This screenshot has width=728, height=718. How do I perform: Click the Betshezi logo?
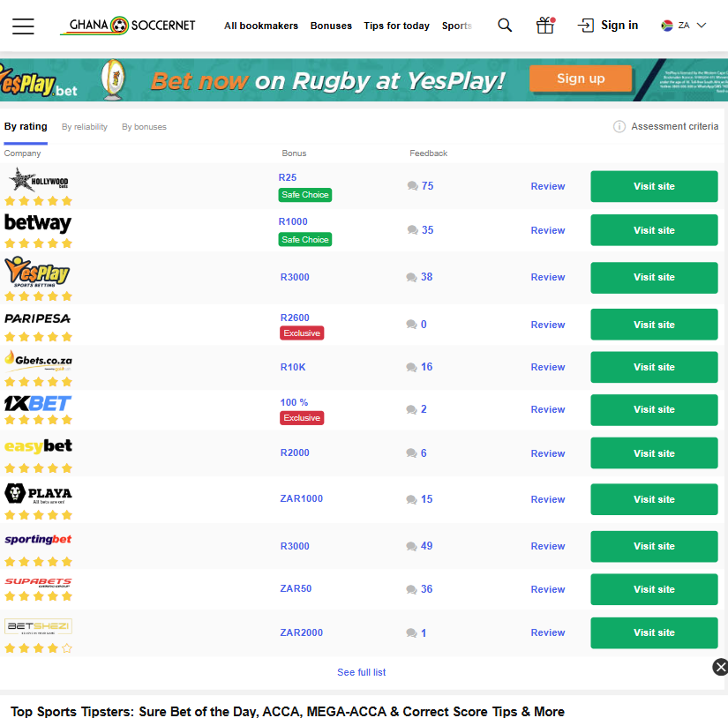pos(38,626)
